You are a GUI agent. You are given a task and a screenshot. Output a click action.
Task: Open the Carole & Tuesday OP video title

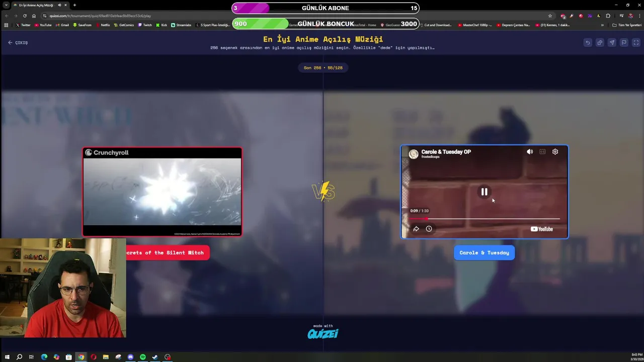pyautogui.click(x=446, y=151)
